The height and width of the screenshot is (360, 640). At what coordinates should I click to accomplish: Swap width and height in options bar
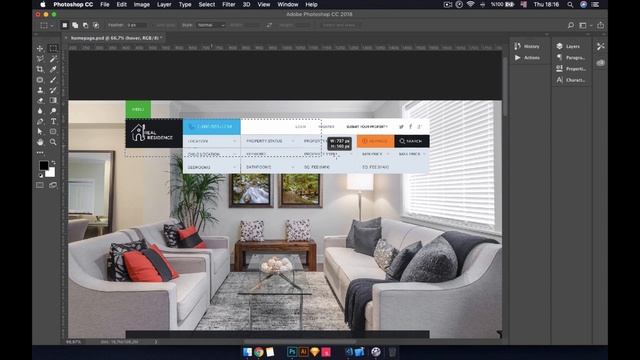[x=269, y=25]
